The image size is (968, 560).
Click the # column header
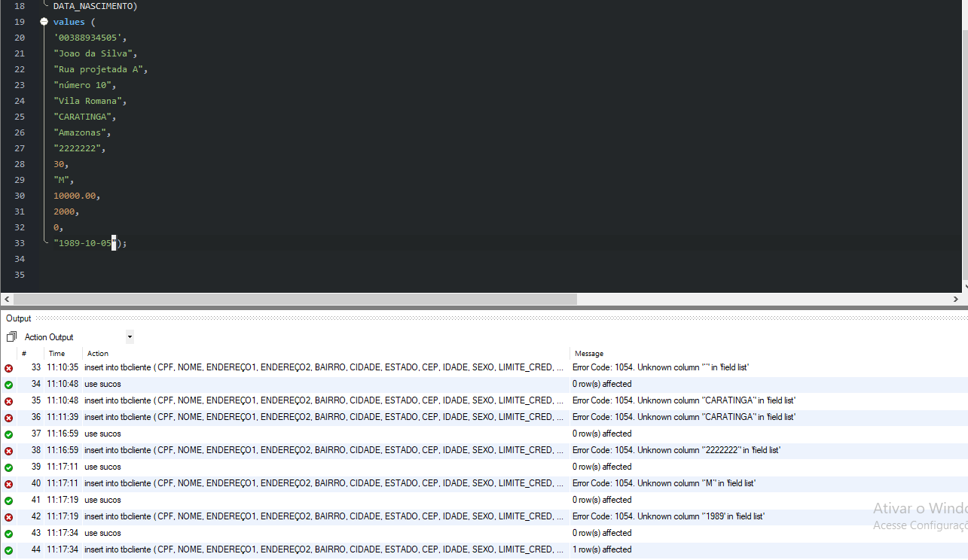[24, 353]
